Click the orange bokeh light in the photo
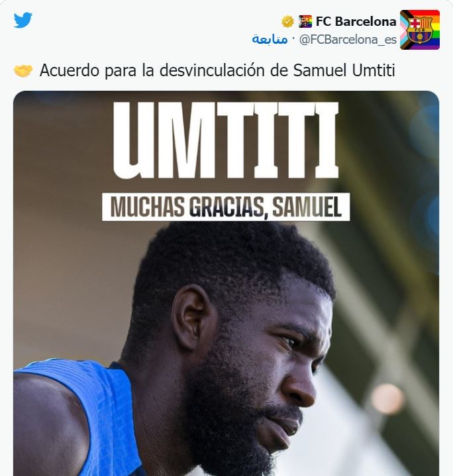Screen dimensions: 453x476 pos(387,398)
